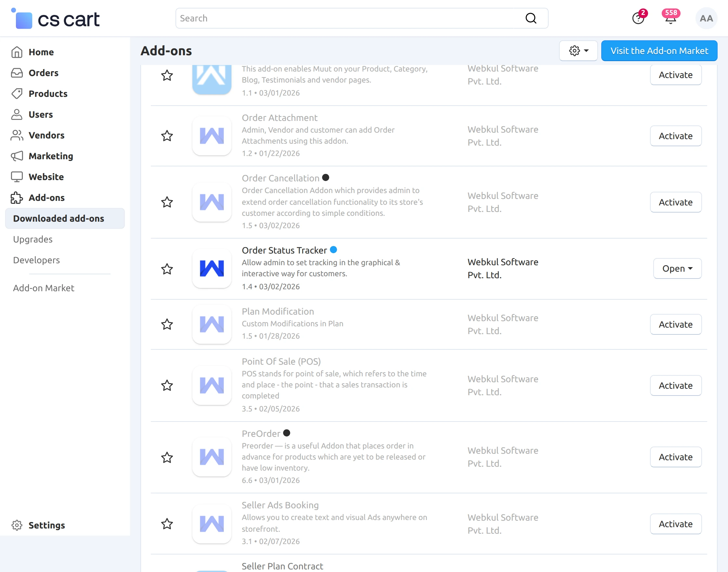Open the Point Of Sale (POS) title
The height and width of the screenshot is (572, 728).
281,361
